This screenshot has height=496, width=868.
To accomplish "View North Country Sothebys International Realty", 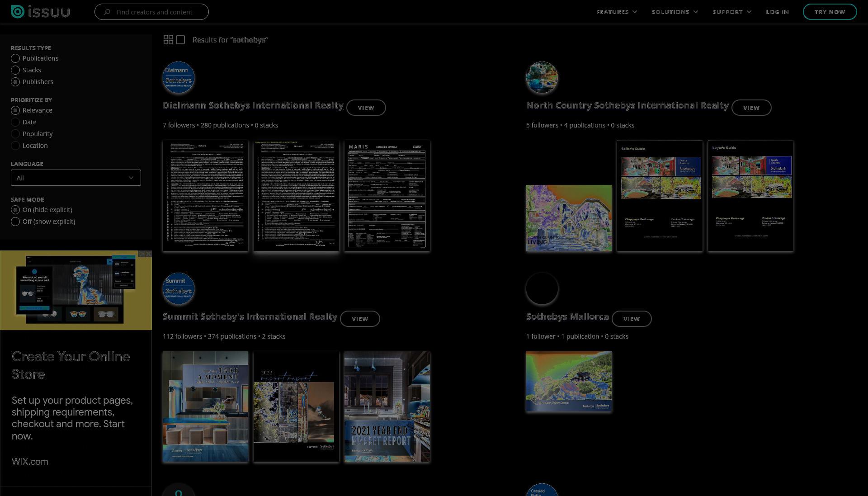I will tap(751, 108).
